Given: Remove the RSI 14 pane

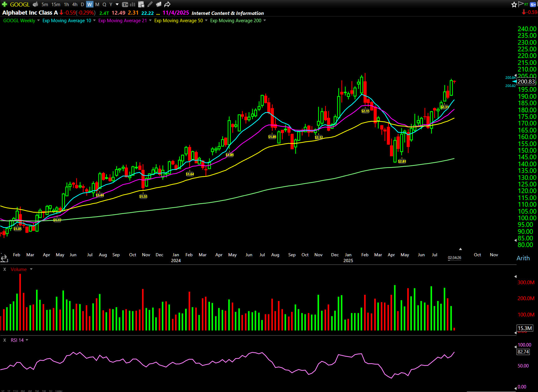Looking at the screenshot, I should 5,340.
